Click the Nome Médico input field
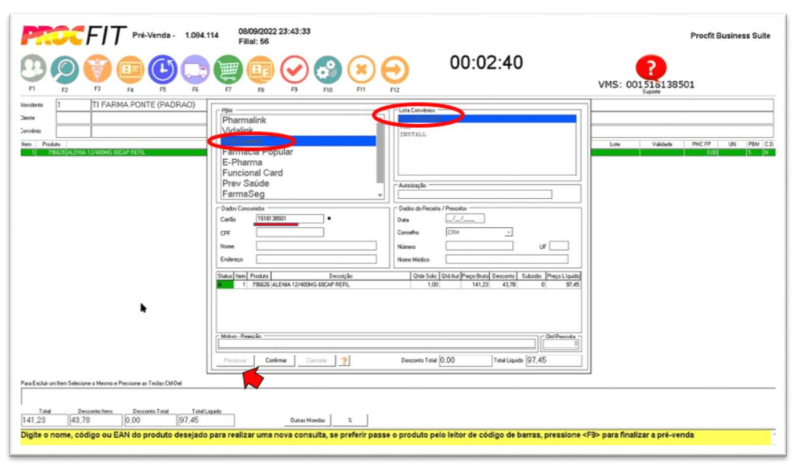 click(507, 259)
